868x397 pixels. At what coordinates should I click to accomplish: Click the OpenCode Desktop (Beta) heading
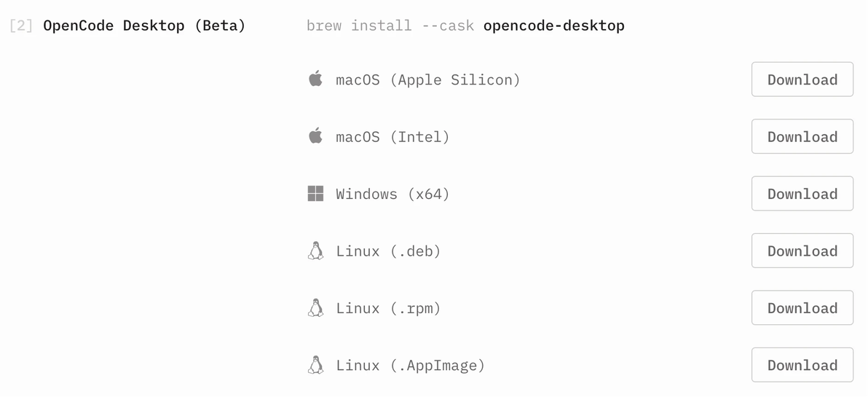tap(144, 26)
